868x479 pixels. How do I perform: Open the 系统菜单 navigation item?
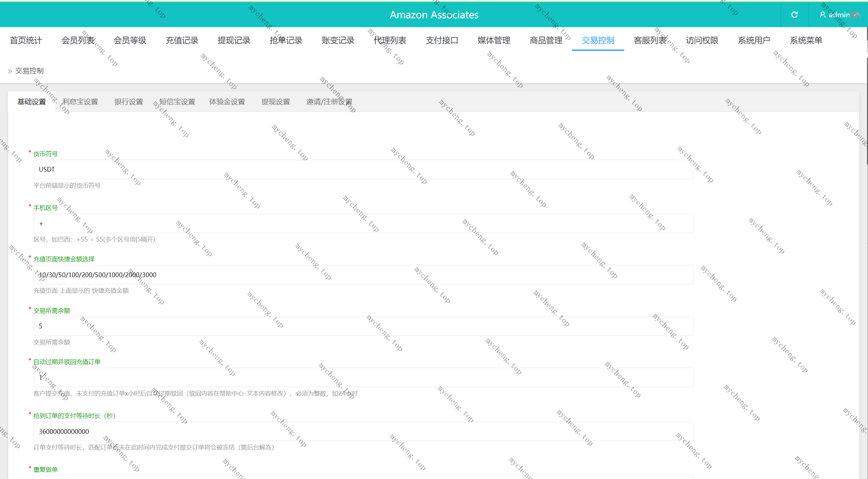pyautogui.click(x=806, y=40)
